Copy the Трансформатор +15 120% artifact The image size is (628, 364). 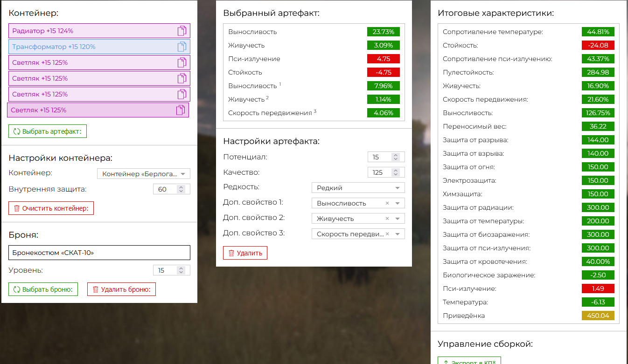(182, 47)
